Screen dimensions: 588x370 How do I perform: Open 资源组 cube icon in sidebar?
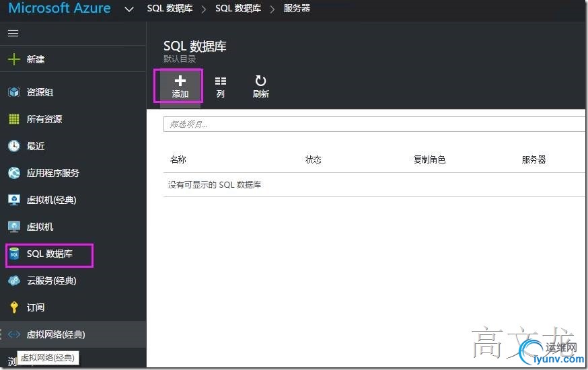pyautogui.click(x=14, y=92)
